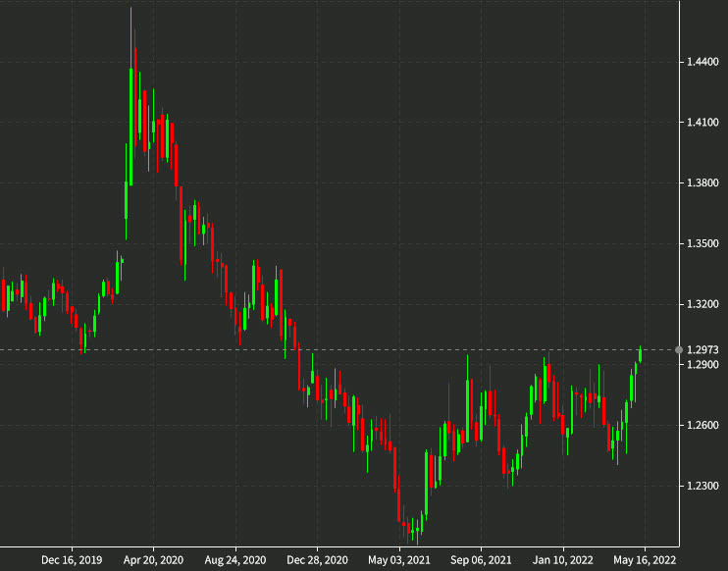Click the Dec 16, 2019 date label
The width and height of the screenshot is (728, 571).
[x=72, y=560]
